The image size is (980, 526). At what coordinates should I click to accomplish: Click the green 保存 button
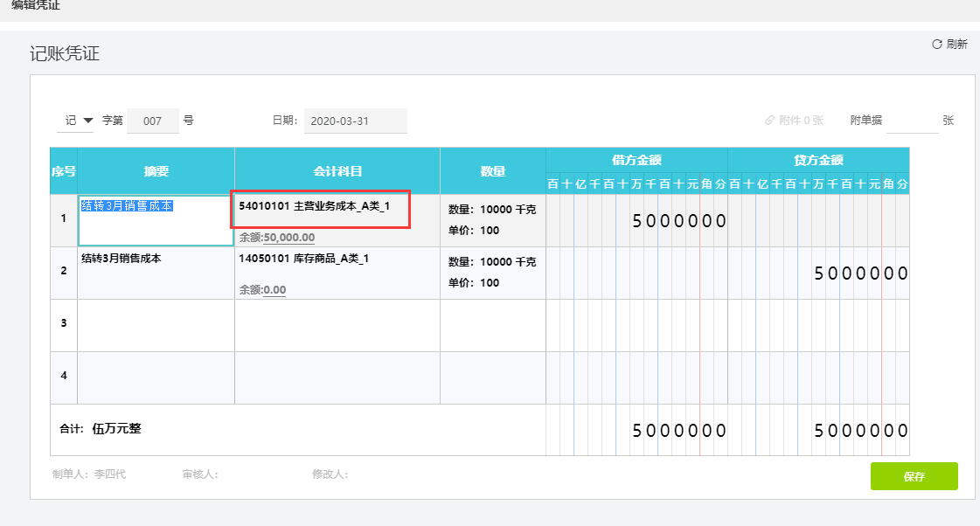(x=914, y=476)
